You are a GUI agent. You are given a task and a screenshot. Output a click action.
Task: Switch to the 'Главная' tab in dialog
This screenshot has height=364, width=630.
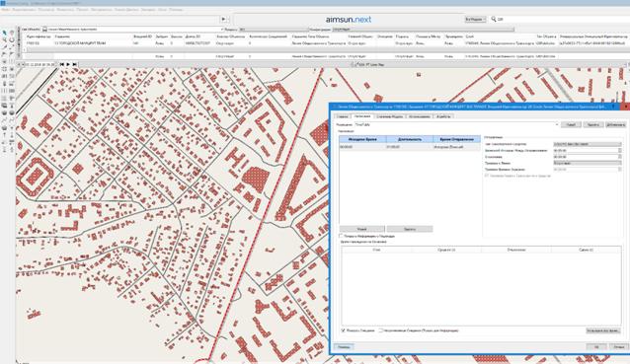tap(342, 116)
